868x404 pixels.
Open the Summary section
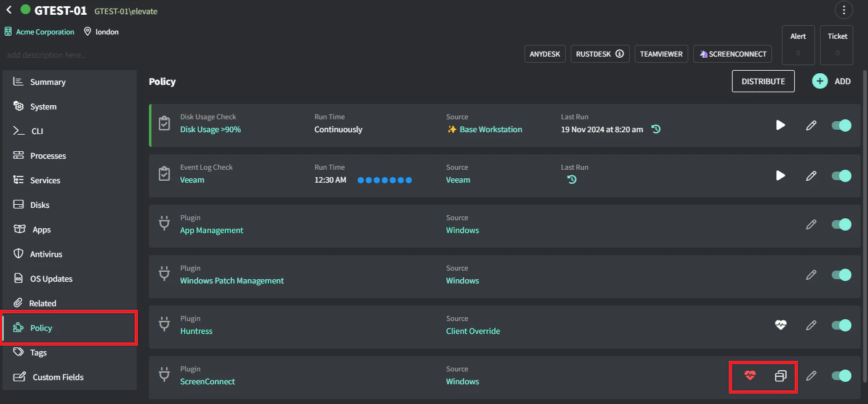70,82
